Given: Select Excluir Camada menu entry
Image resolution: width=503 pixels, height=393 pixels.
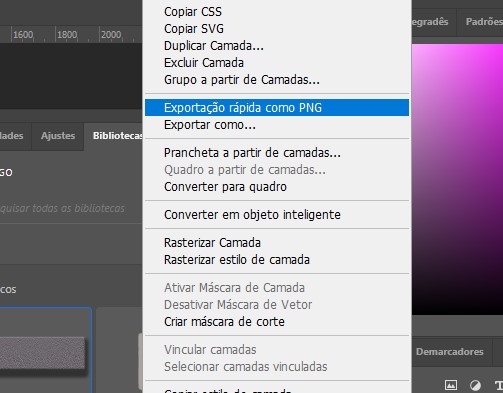Looking at the screenshot, I should tap(277, 63).
